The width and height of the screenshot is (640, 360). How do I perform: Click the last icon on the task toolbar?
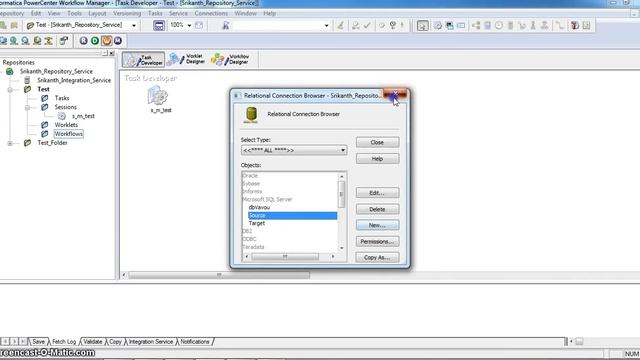(587, 26)
